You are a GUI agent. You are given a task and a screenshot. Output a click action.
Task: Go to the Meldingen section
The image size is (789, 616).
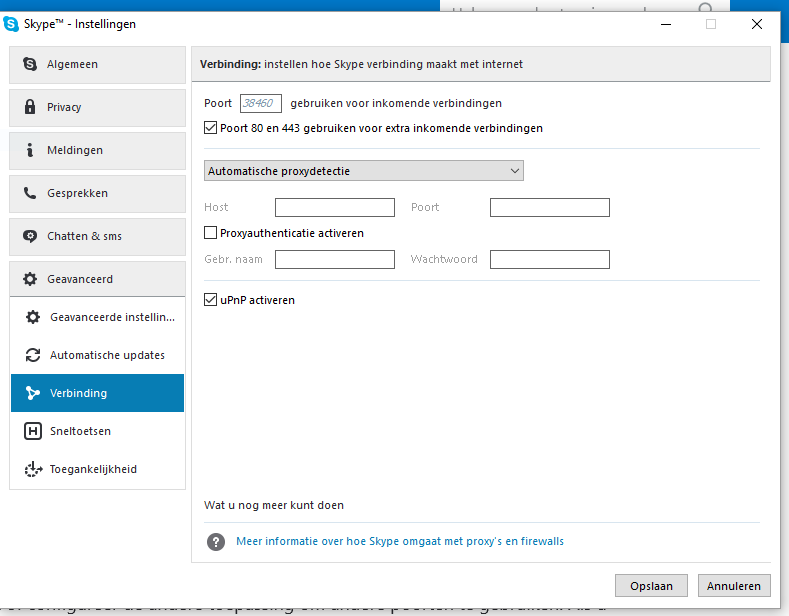(98, 150)
